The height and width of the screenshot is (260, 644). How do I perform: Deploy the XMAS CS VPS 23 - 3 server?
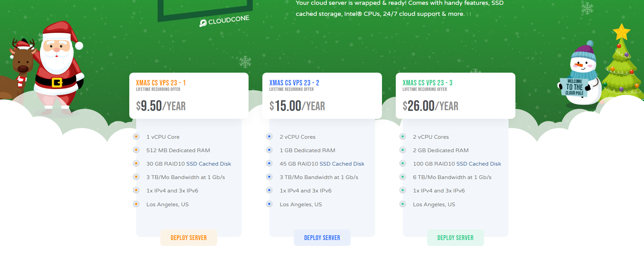click(455, 238)
